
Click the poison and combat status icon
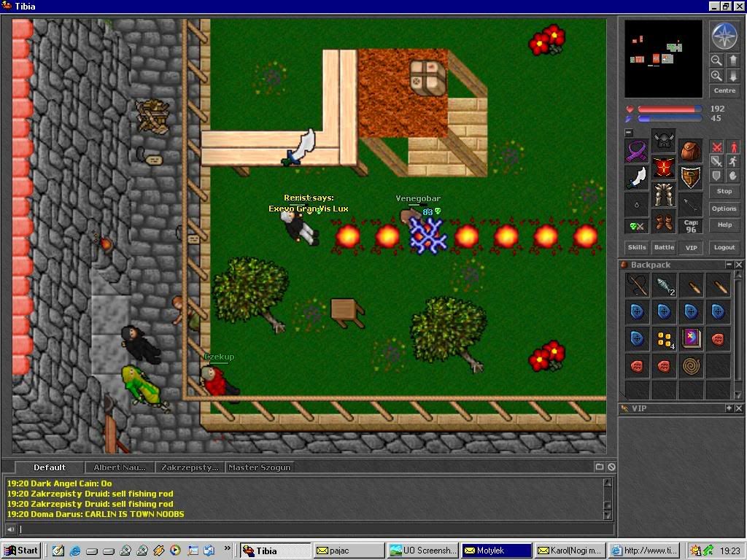tap(636, 227)
